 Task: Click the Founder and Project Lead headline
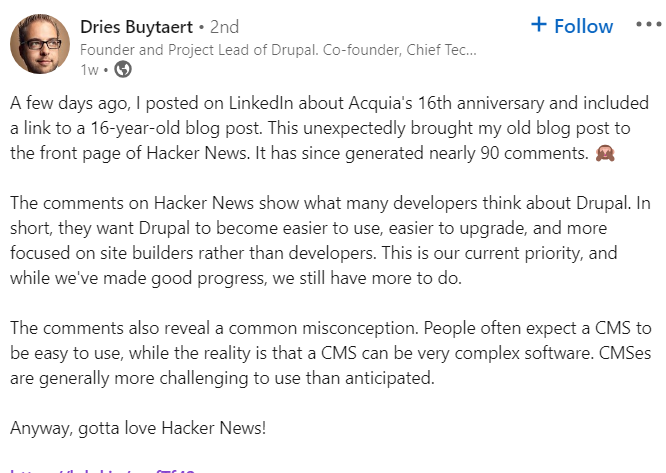pos(278,50)
